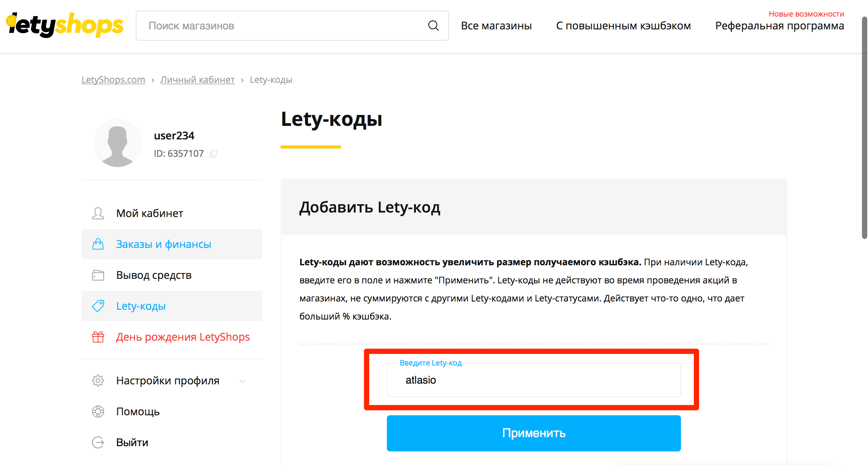Viewport: 868px width, 465px height.
Task: Click the lifebuoy help icon
Action: [x=98, y=411]
